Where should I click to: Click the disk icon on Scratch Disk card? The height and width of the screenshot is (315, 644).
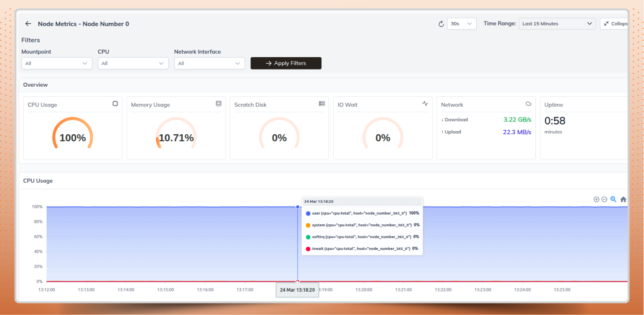322,103
